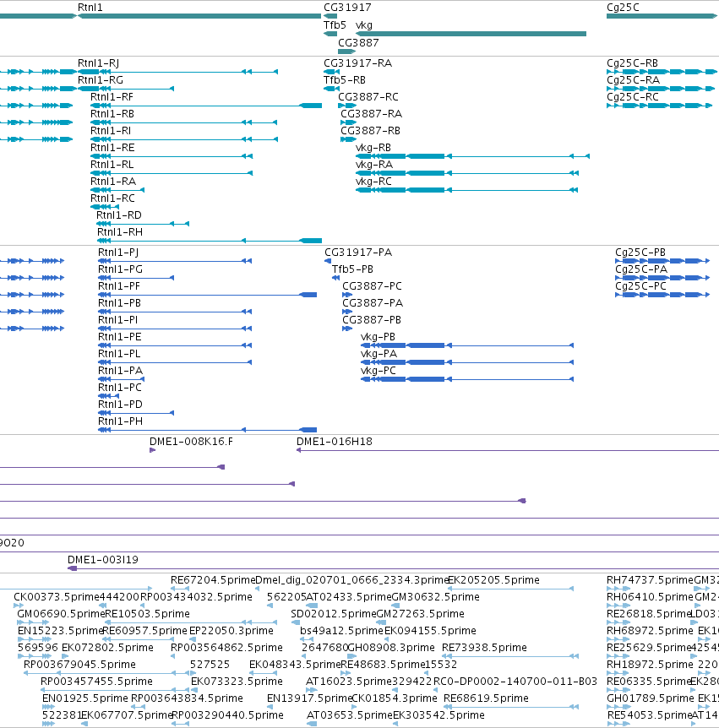Click the Rtnl1-PG protein label
This screenshot has height=728, width=719.
tap(120, 269)
